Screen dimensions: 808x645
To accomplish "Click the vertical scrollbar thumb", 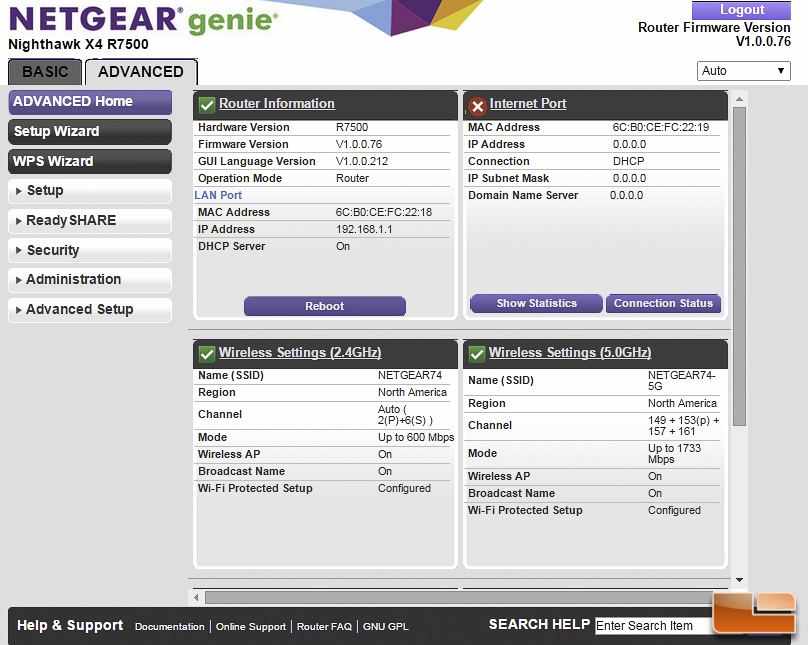I will [x=739, y=266].
